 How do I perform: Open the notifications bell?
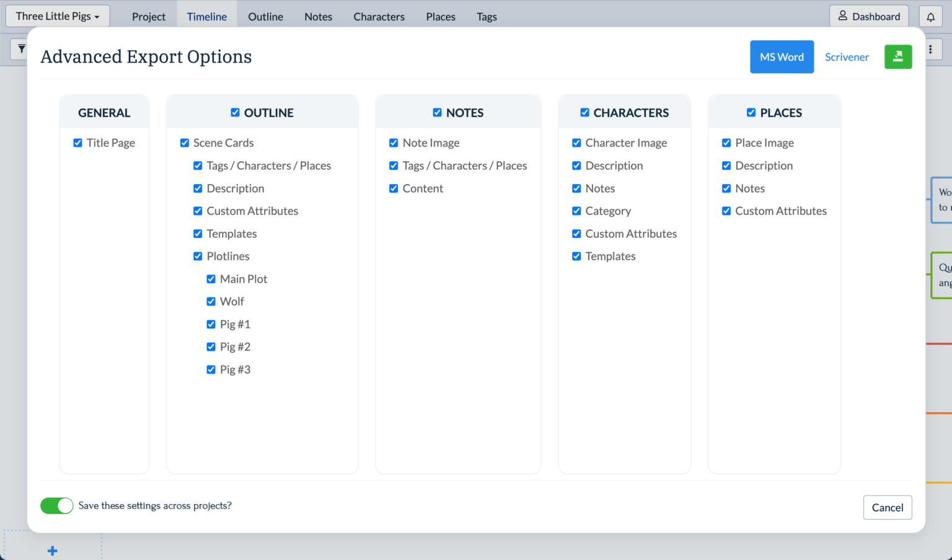point(930,16)
